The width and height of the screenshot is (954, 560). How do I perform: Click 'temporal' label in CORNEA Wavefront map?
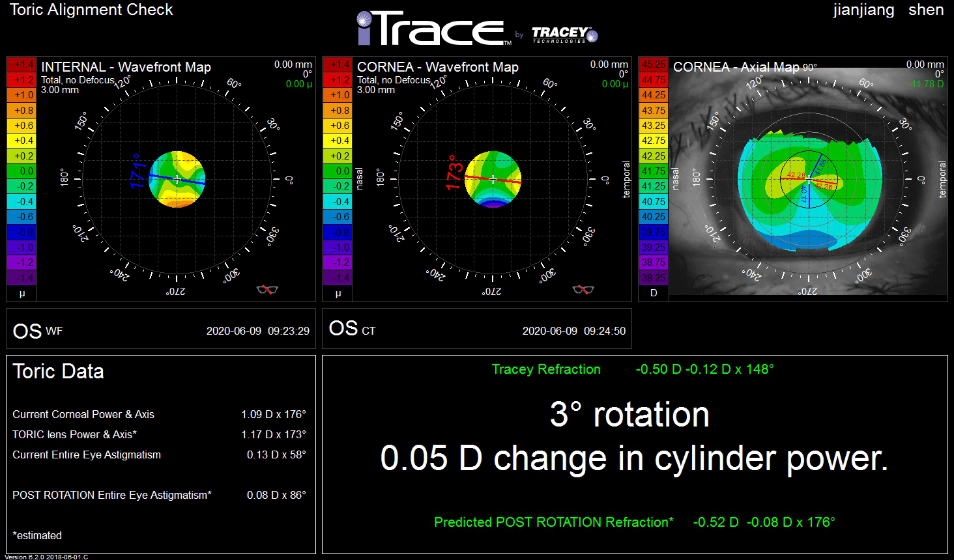coord(626,179)
